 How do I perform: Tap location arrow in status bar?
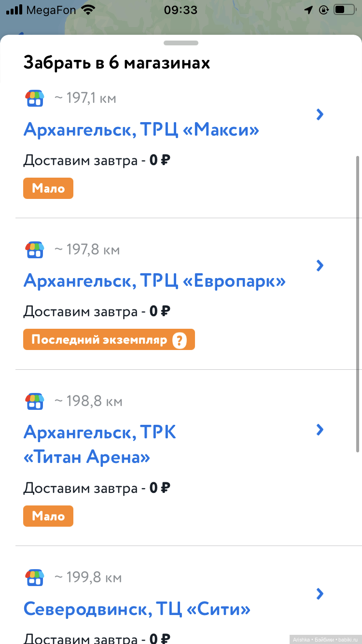pyautogui.click(x=308, y=10)
